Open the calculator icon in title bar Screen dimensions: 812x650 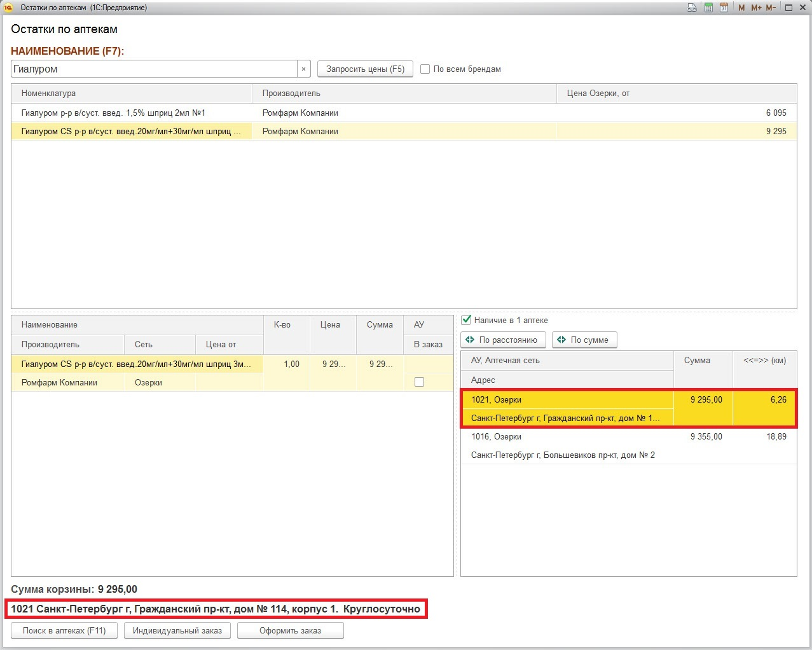pyautogui.click(x=708, y=8)
